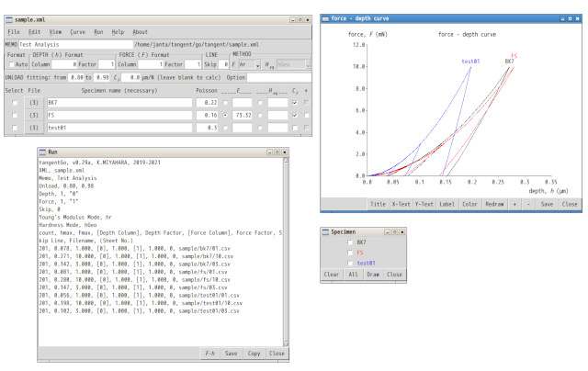Click the LINE Skip input field
This screenshot has height=371, width=588.
point(223,64)
